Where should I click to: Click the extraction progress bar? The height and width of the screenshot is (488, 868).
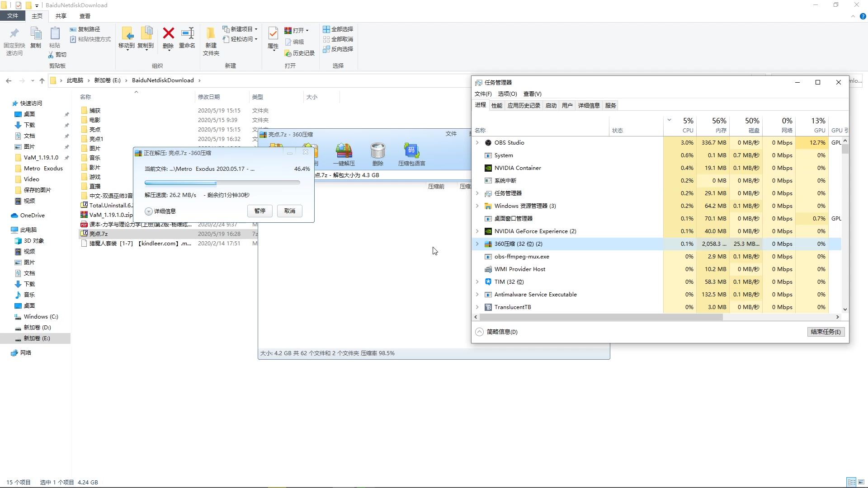pos(222,183)
